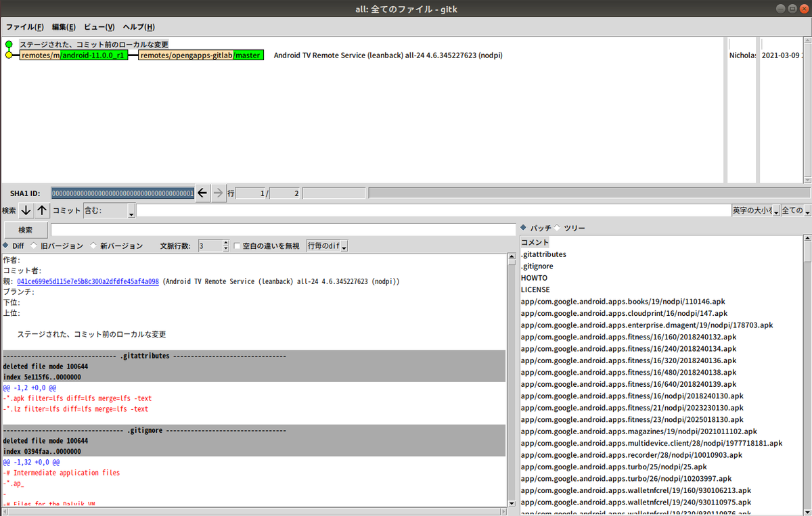
Task: Select the Android TV Remote Service commit row
Action: 388,55
